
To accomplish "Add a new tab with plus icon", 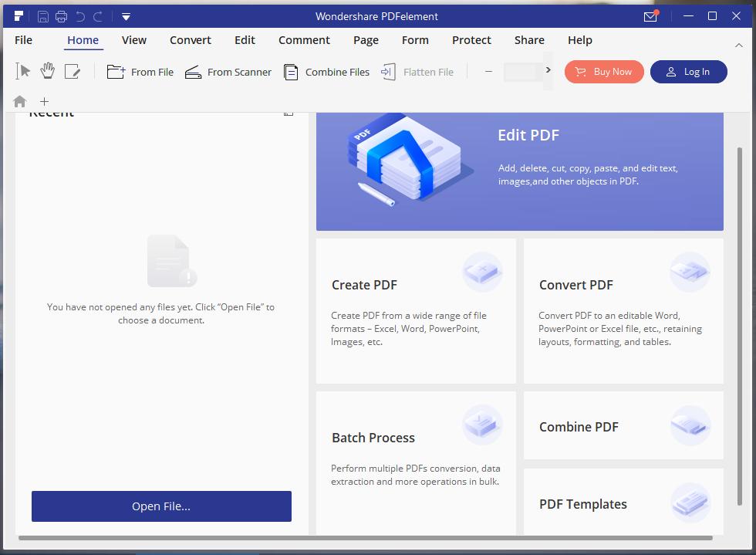I will pyautogui.click(x=45, y=101).
